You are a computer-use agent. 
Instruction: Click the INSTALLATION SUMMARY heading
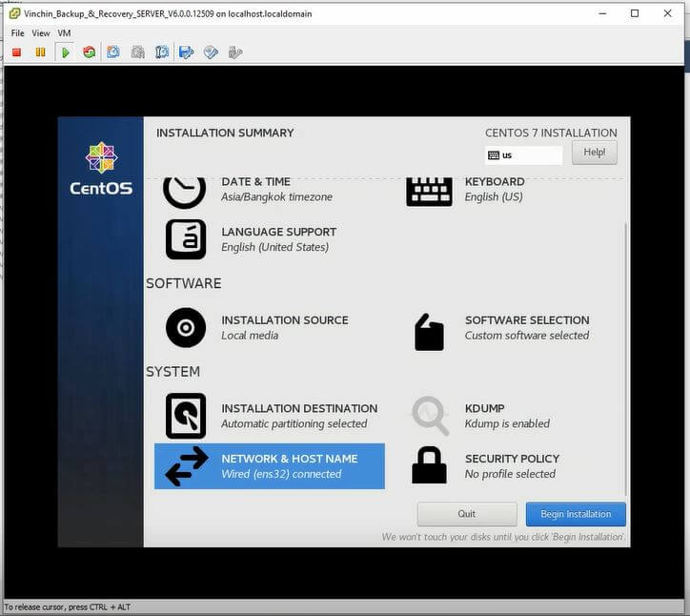[x=225, y=133]
